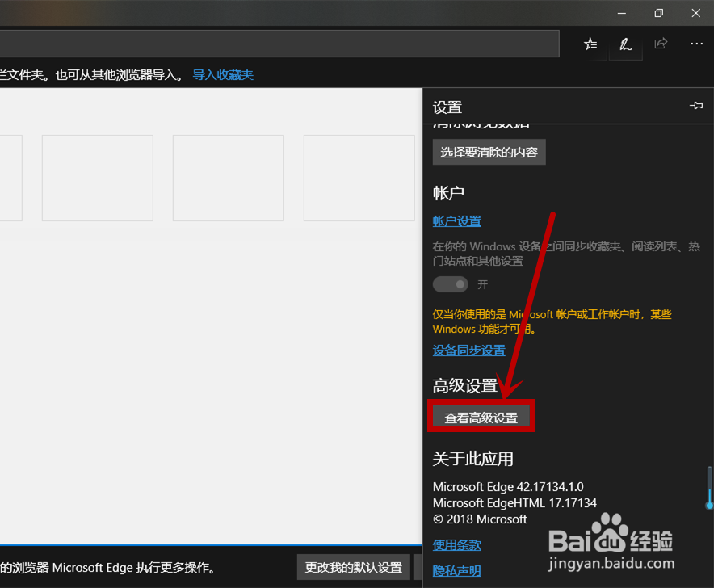This screenshot has height=588, width=714.
Task: Click the Share page icon
Action: (x=661, y=44)
